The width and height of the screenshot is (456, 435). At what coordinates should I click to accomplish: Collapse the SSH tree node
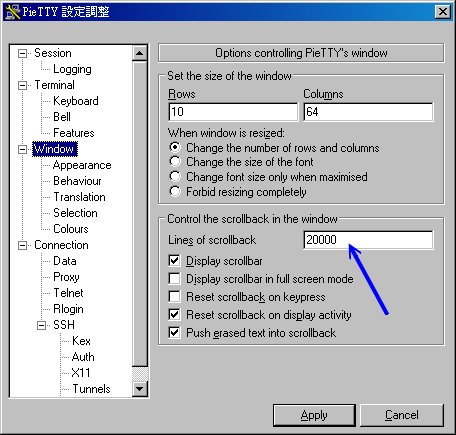click(41, 325)
